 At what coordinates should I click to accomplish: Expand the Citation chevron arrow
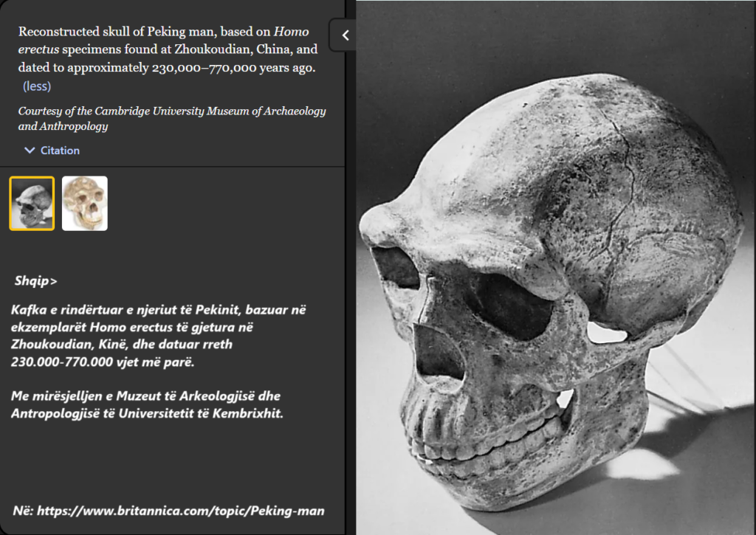pyautogui.click(x=30, y=151)
